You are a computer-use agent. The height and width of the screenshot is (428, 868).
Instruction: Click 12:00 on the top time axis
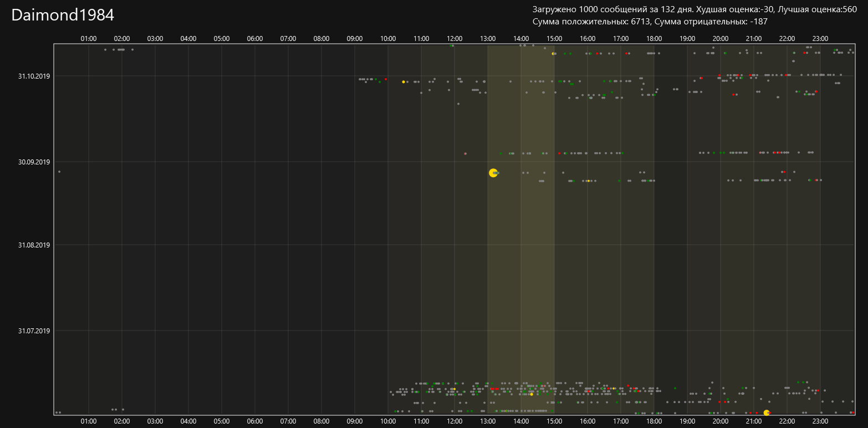pos(455,39)
